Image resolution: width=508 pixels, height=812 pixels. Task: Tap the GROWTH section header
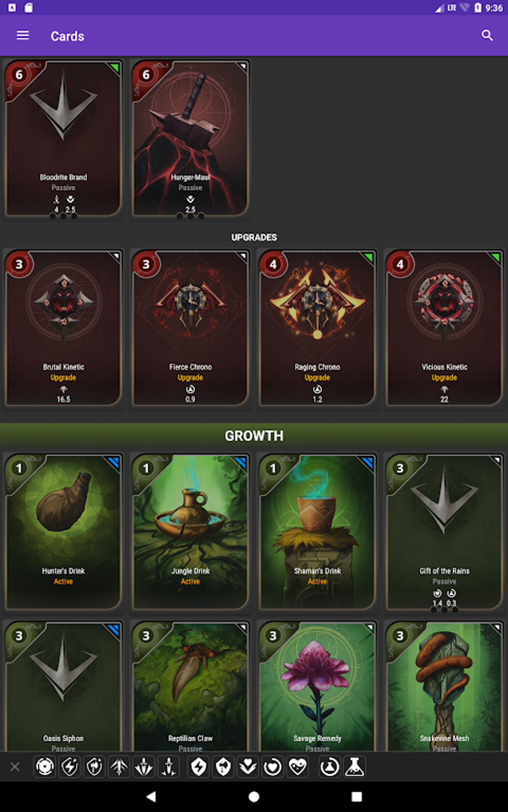tap(254, 436)
